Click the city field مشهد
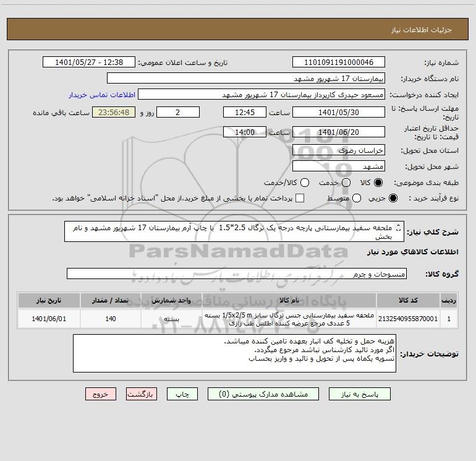 tap(339, 166)
